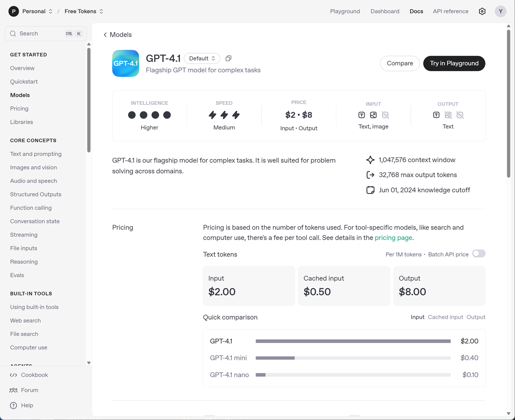Click the GPT-4.1 comparison price bar
Image resolution: width=515 pixels, height=420 pixels.
click(x=353, y=341)
